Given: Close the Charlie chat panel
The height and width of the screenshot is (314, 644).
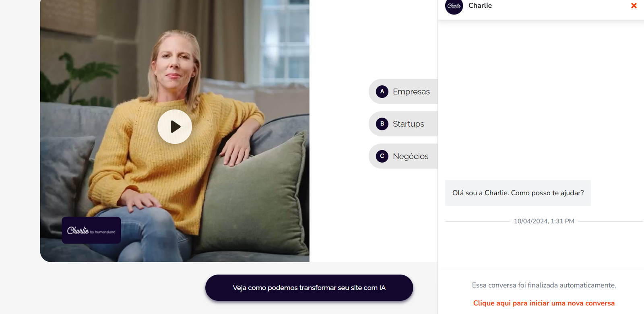Looking at the screenshot, I should pyautogui.click(x=634, y=6).
